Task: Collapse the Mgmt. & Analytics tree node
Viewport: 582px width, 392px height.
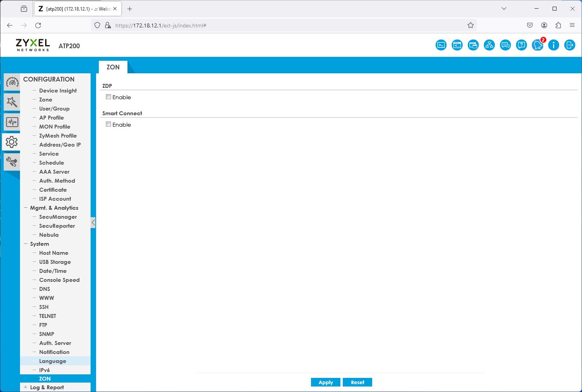Action: pos(26,208)
